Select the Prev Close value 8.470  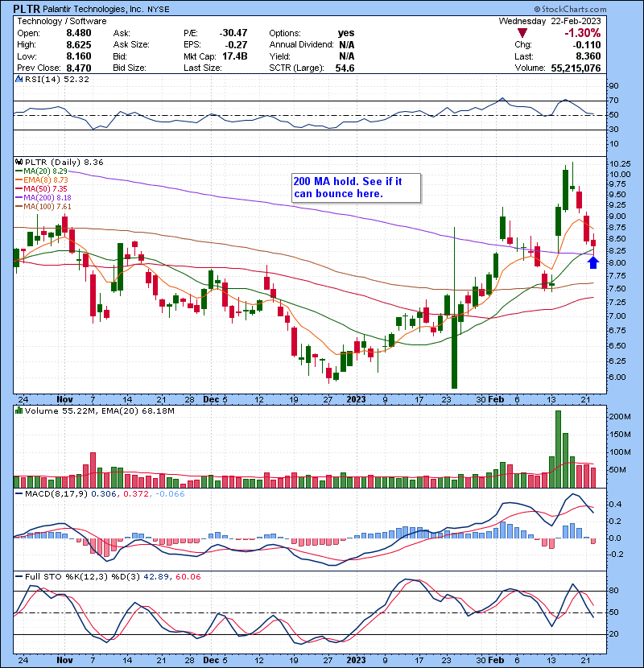tap(79, 68)
